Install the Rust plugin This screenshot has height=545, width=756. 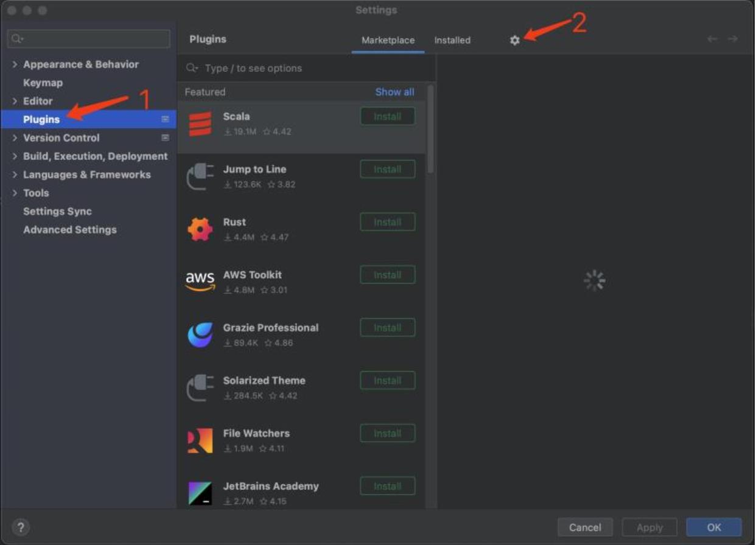pos(388,222)
